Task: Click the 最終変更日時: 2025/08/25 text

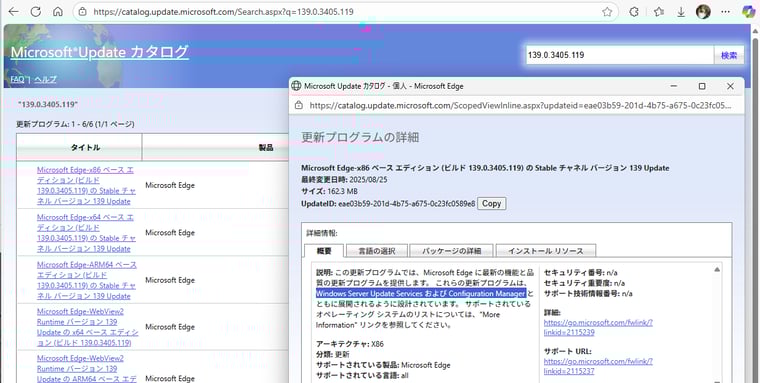Action: click(x=344, y=179)
